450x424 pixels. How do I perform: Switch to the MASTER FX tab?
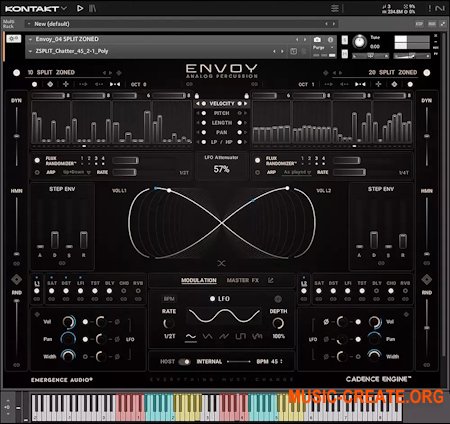[243, 280]
